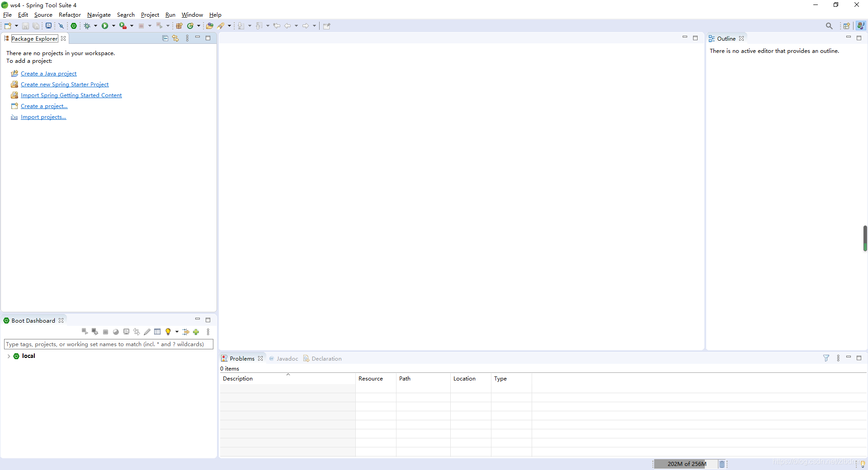Open the console monitor icon in main toolbar
Screen dimensions: 868x470
48,26
